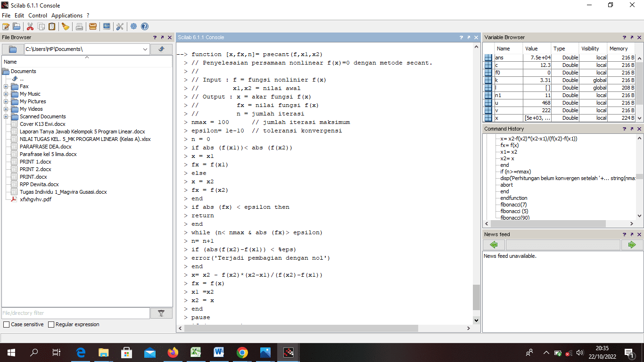Click the File Browser filter funnel button
Screen dimensions: 644x362
coord(161,313)
